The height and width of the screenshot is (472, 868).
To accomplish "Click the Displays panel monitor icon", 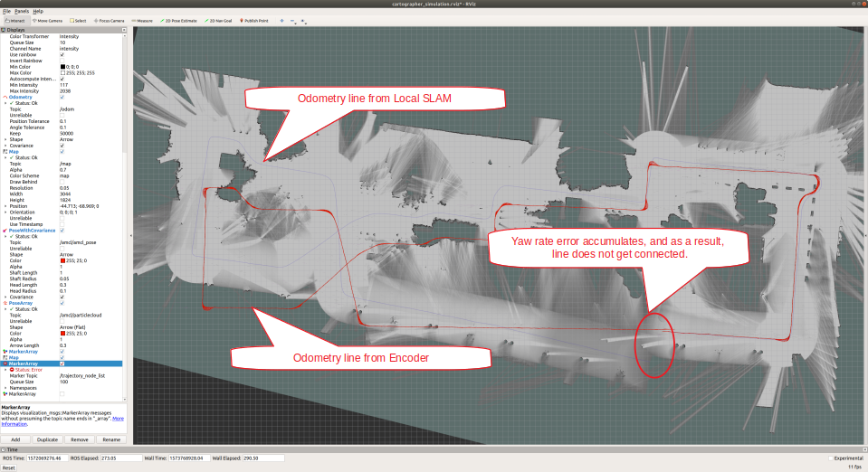I will click(4, 30).
